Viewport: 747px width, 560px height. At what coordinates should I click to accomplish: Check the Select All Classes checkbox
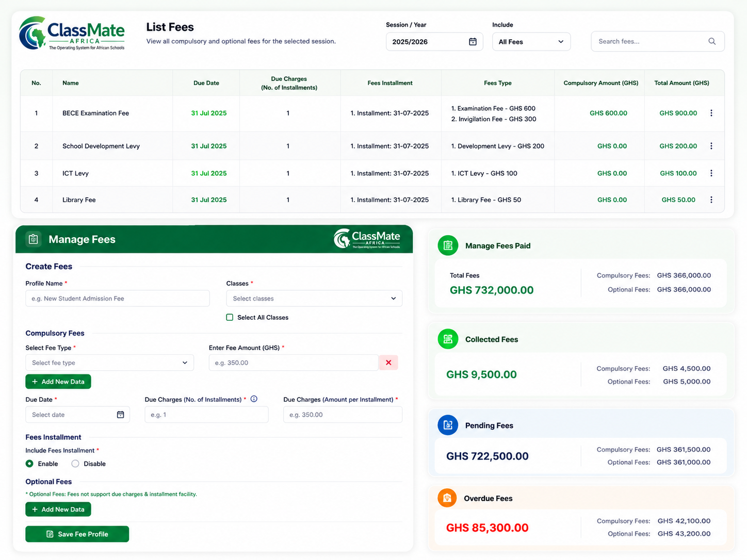coord(230,317)
